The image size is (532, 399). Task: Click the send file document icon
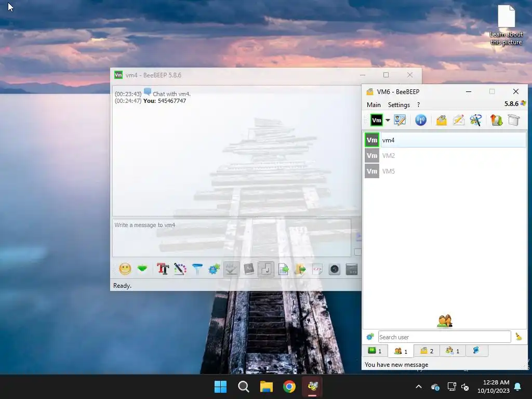pos(283,270)
